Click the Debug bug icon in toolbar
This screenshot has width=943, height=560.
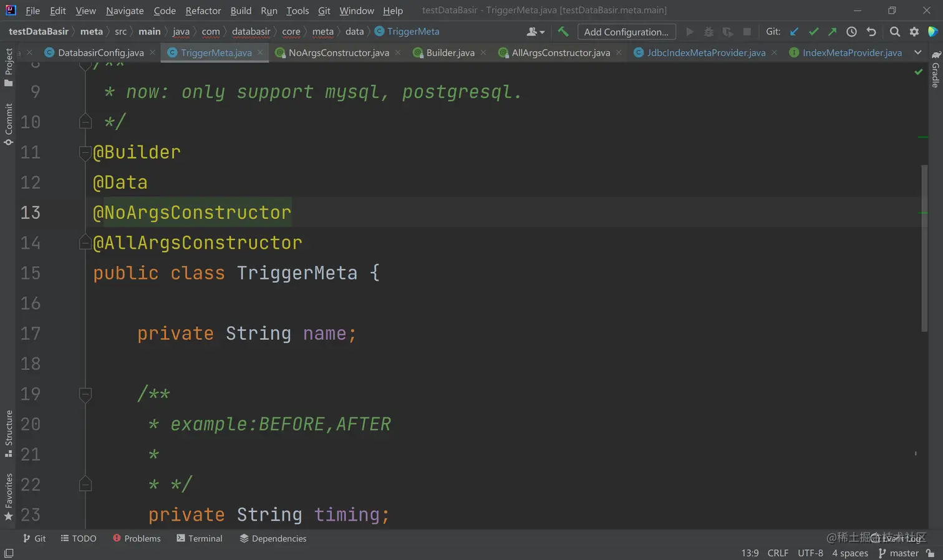[x=708, y=32]
